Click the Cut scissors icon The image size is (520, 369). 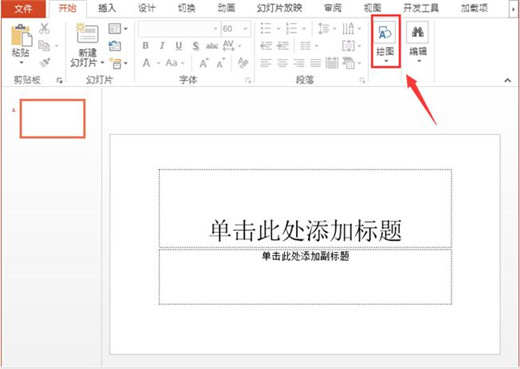[44, 29]
